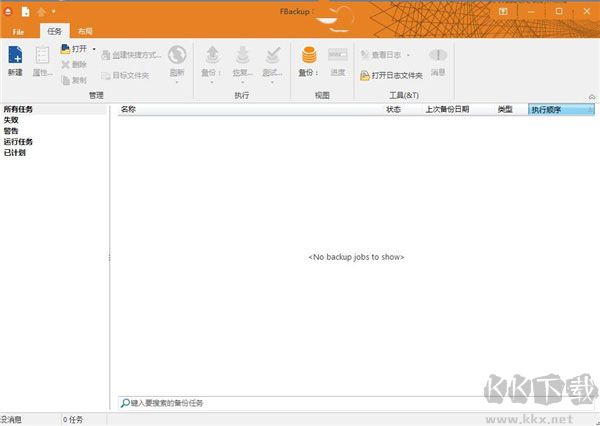Expand the arrow under the 执行 备份 button
Viewport: 600px width, 426px height.
(x=212, y=82)
